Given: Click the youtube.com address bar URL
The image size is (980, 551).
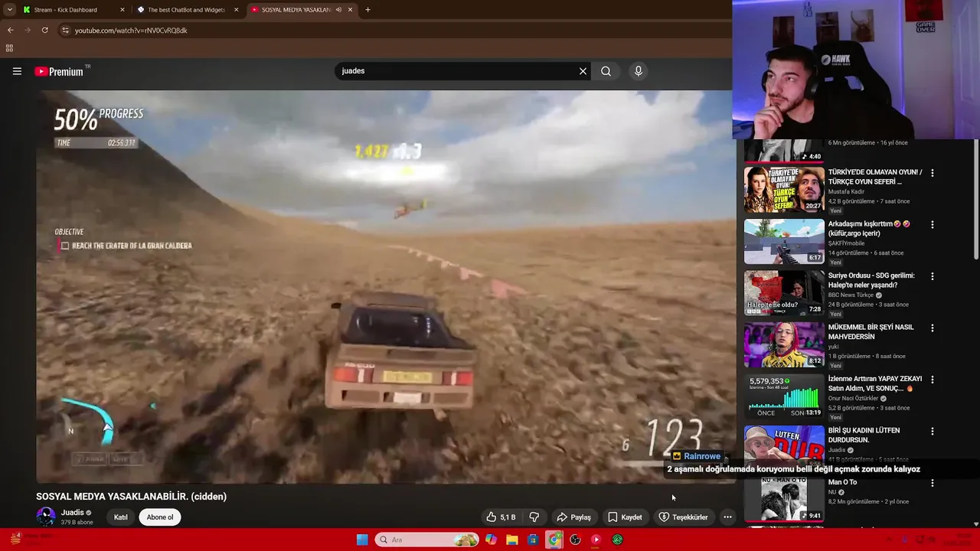Looking at the screenshot, I should click(x=131, y=31).
